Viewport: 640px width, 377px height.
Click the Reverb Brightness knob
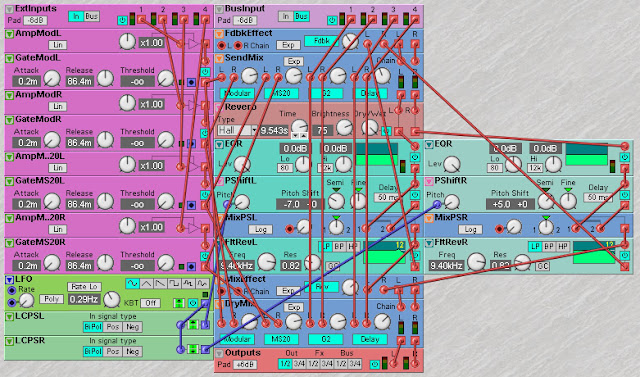344,128
